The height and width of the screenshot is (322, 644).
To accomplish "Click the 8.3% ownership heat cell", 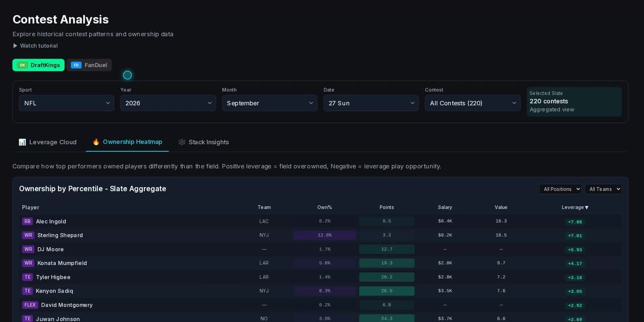I will [325, 291].
